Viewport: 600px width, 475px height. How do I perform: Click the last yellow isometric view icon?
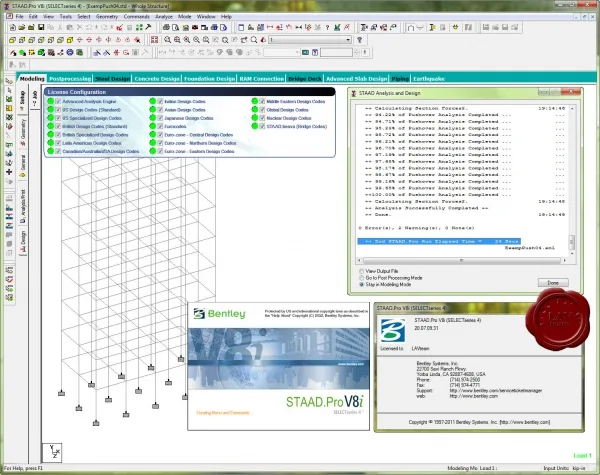tap(70, 40)
